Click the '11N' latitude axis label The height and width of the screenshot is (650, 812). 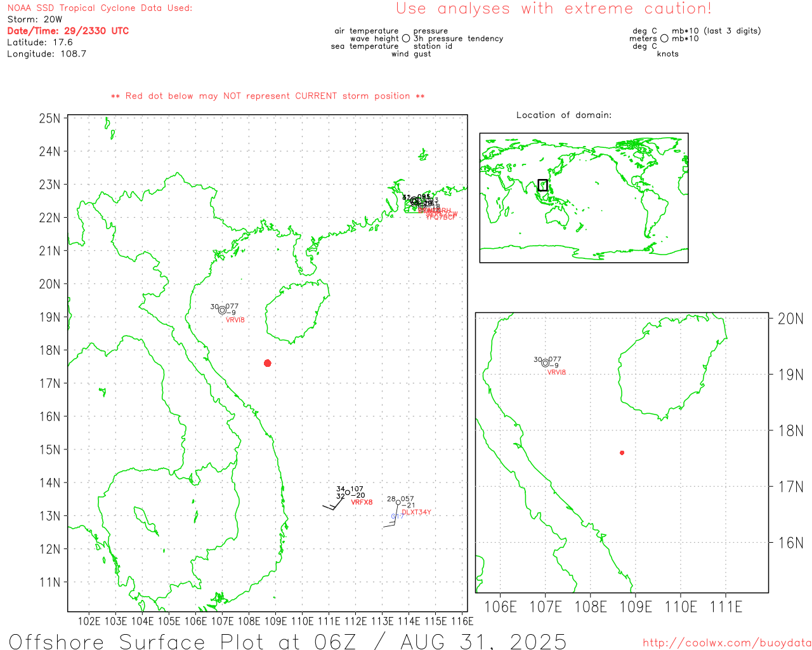click(x=49, y=582)
